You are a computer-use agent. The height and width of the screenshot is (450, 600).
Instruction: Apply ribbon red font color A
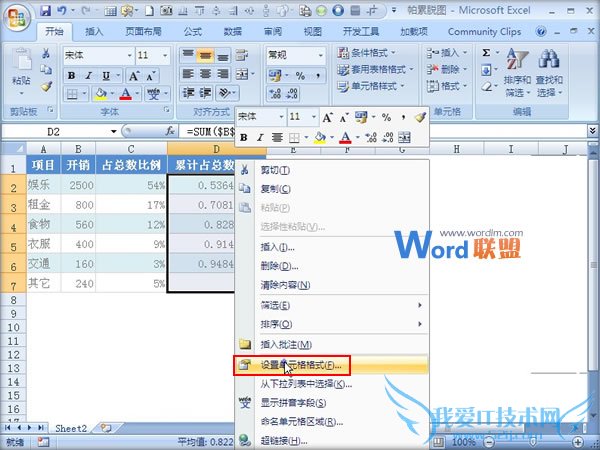(x=126, y=93)
